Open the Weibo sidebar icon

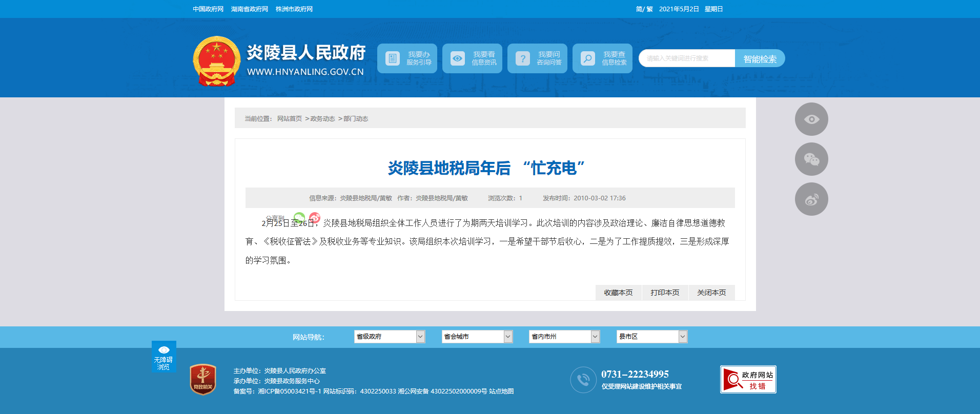click(811, 199)
